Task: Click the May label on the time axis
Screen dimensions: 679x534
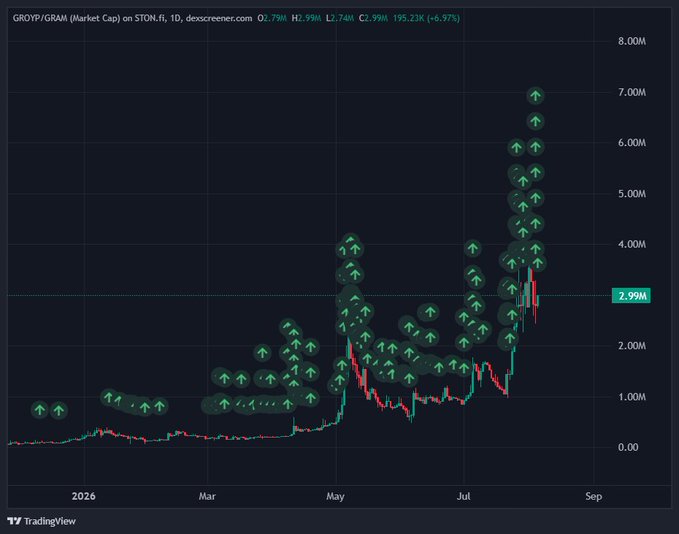Action: click(x=335, y=496)
